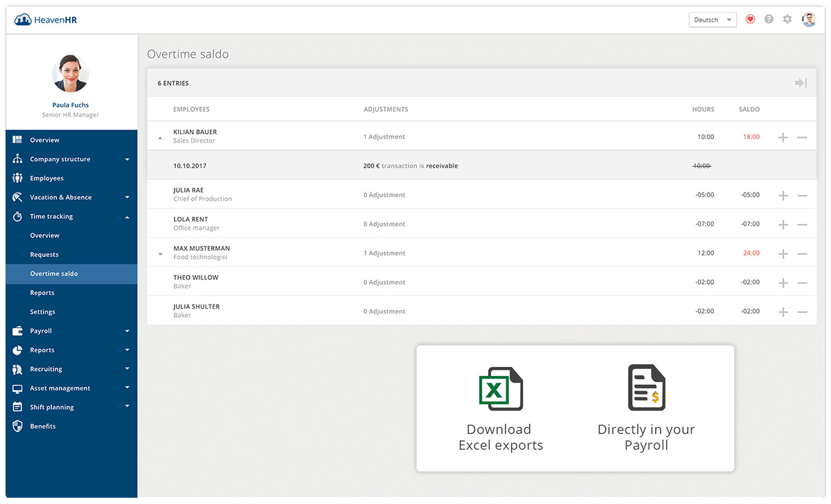This screenshot has height=504, width=831.
Task: Click the red heart icon in header
Action: point(750,19)
